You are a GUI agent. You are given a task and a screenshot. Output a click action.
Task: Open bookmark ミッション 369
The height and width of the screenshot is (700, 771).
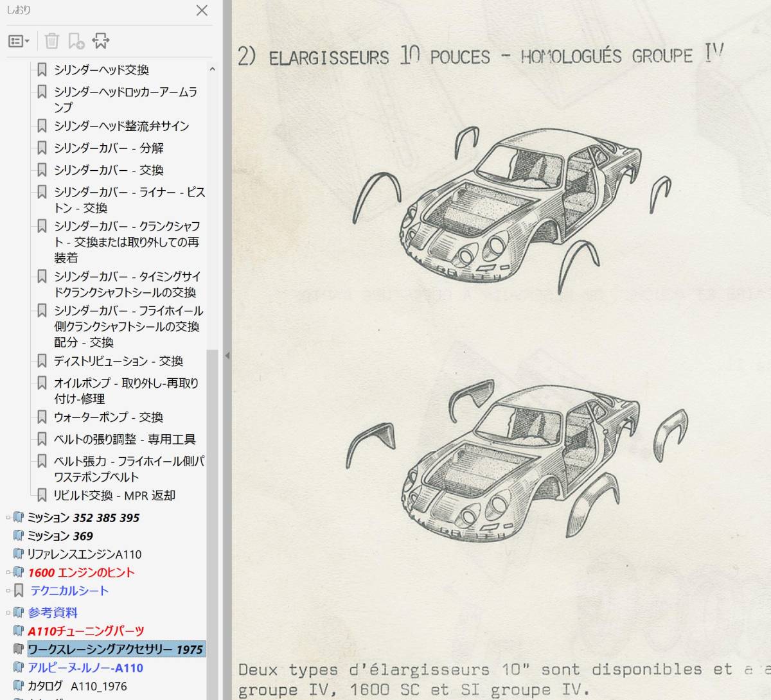pos(60,536)
